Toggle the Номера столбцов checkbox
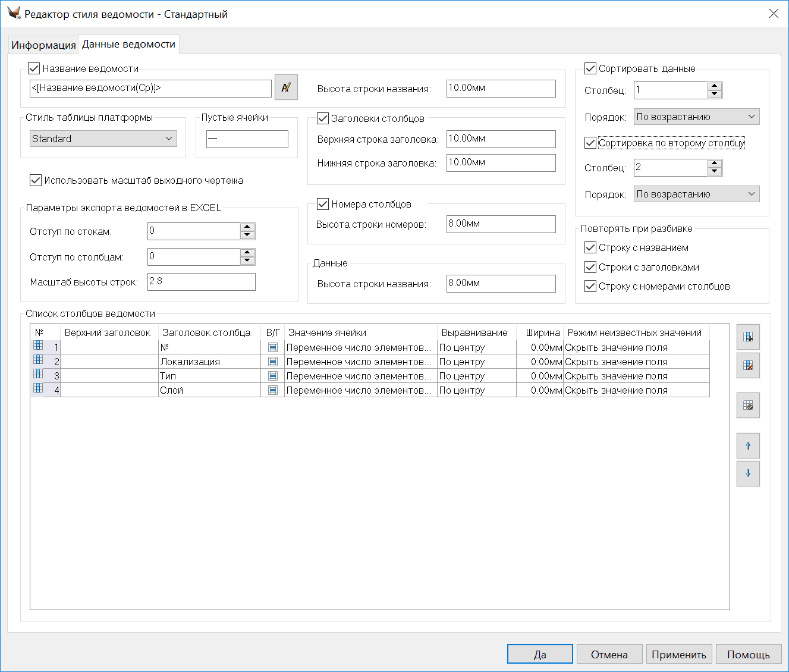 [x=323, y=204]
